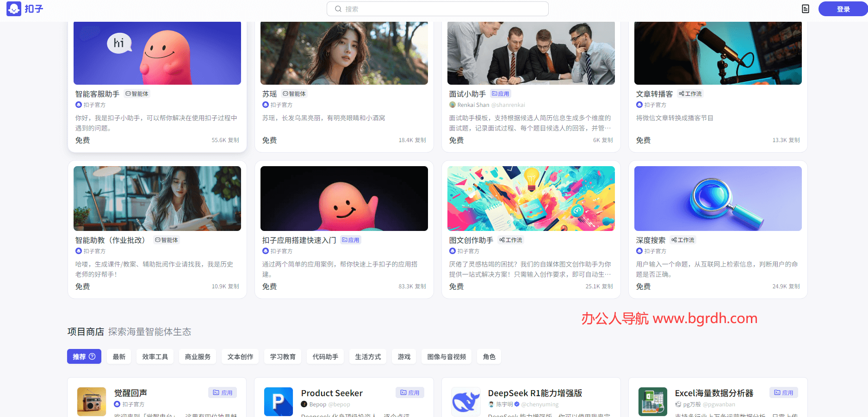Viewport: 868px width, 417px height.
Task: Open the 图像与音视频 category
Action: (x=446, y=356)
